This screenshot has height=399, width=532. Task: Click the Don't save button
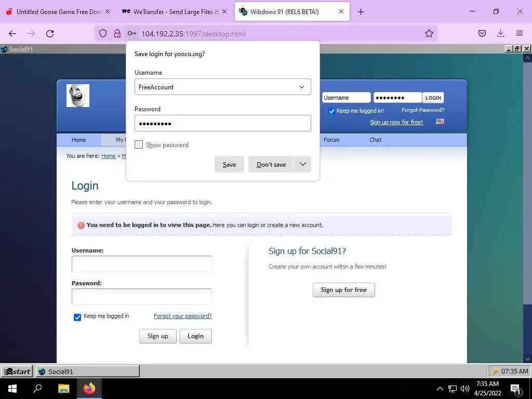271,164
